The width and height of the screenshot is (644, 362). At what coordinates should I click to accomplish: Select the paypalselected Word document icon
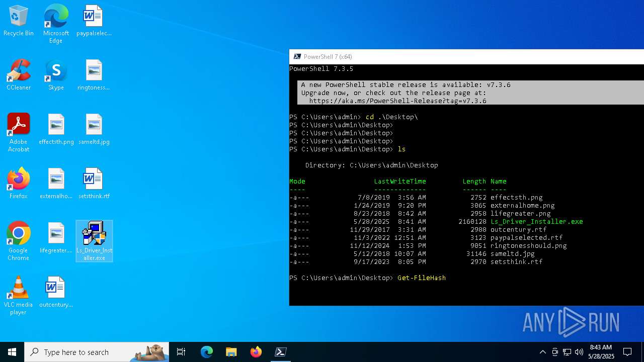(94, 21)
